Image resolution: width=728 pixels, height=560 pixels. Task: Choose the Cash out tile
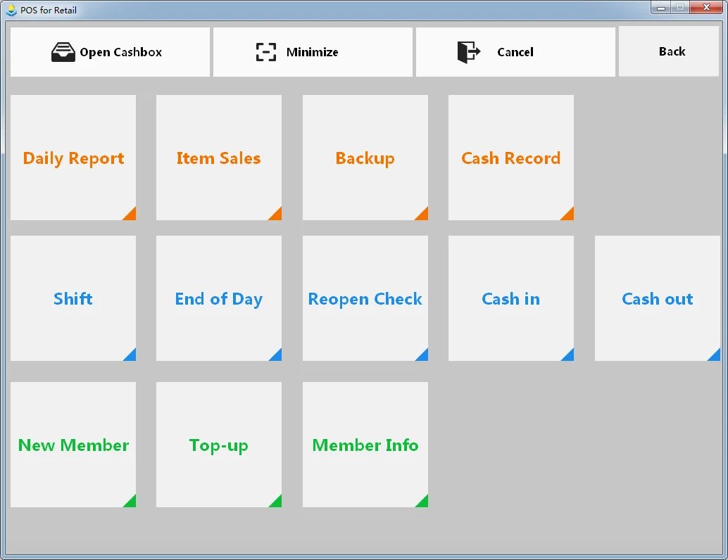click(657, 299)
